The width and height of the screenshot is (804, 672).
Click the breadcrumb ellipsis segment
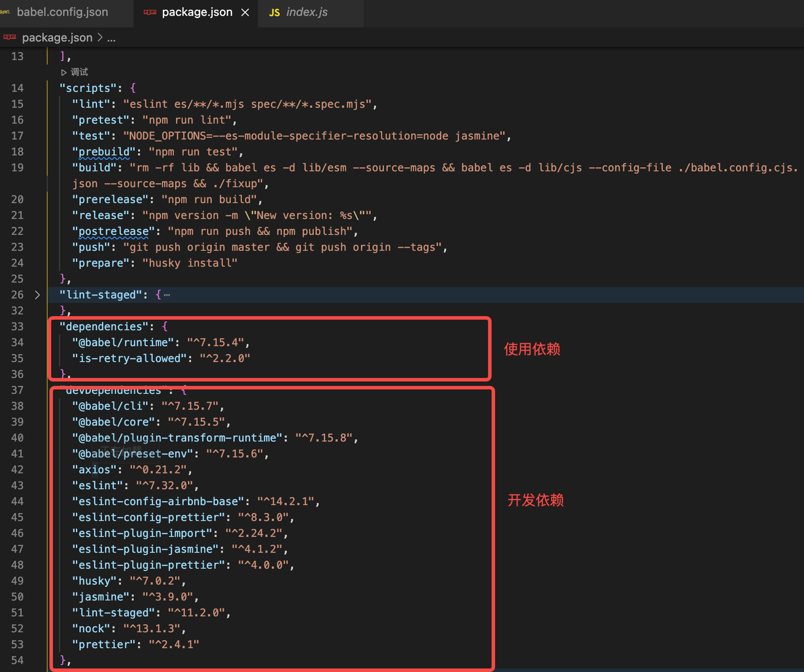pyautogui.click(x=111, y=38)
